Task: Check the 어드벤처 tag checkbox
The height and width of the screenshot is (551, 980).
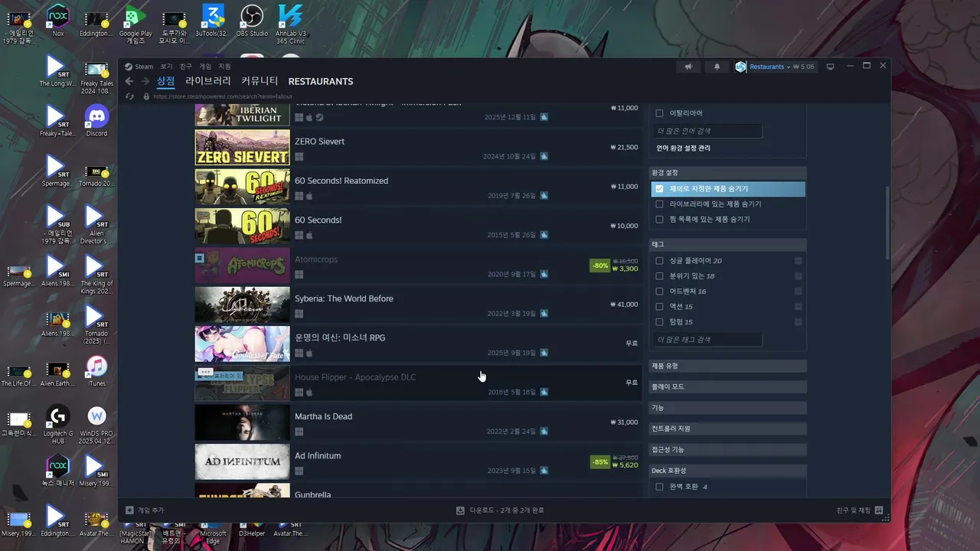Action: point(659,291)
